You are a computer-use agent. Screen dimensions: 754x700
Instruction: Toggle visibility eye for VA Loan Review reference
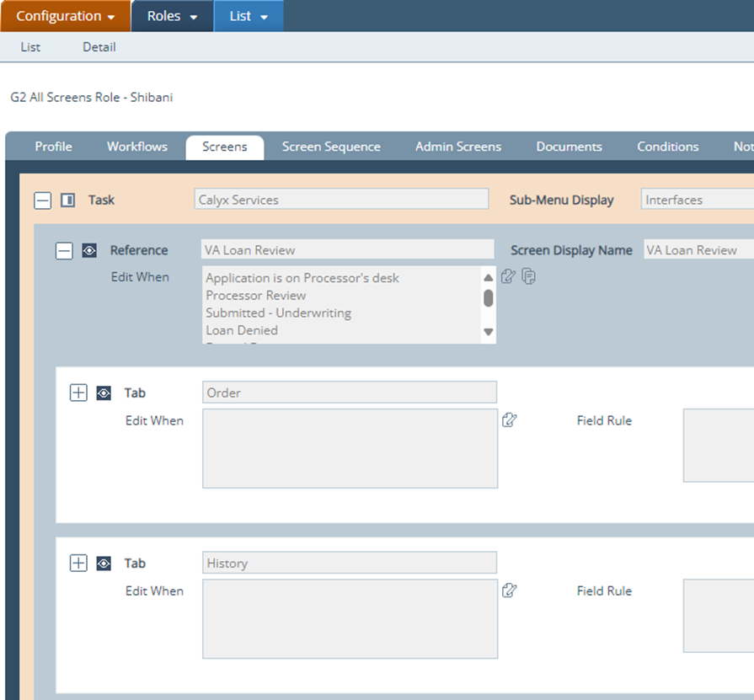(x=89, y=250)
